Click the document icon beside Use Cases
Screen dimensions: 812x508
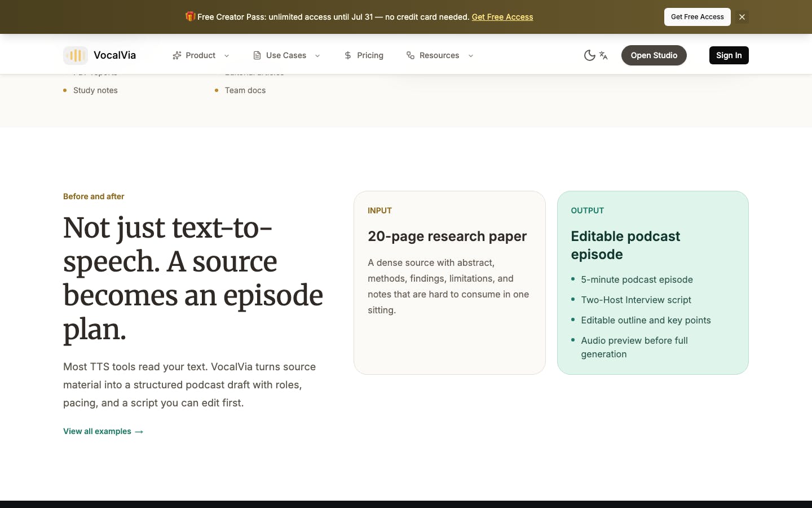(x=257, y=55)
